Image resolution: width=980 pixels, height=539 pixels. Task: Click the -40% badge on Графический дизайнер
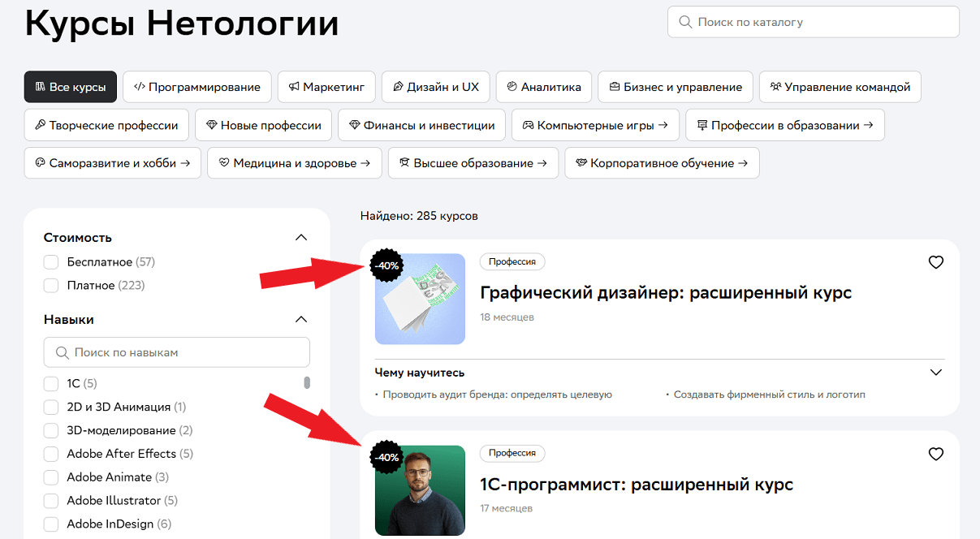[x=386, y=265]
